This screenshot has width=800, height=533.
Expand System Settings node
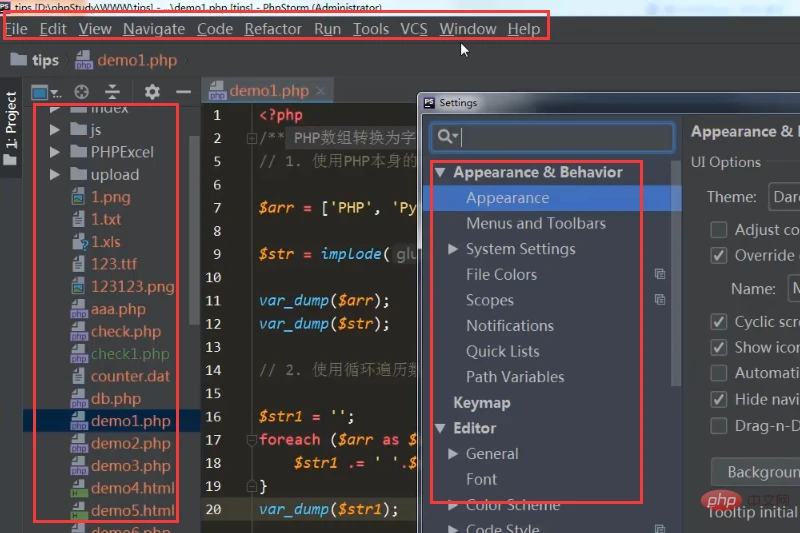[x=453, y=249]
